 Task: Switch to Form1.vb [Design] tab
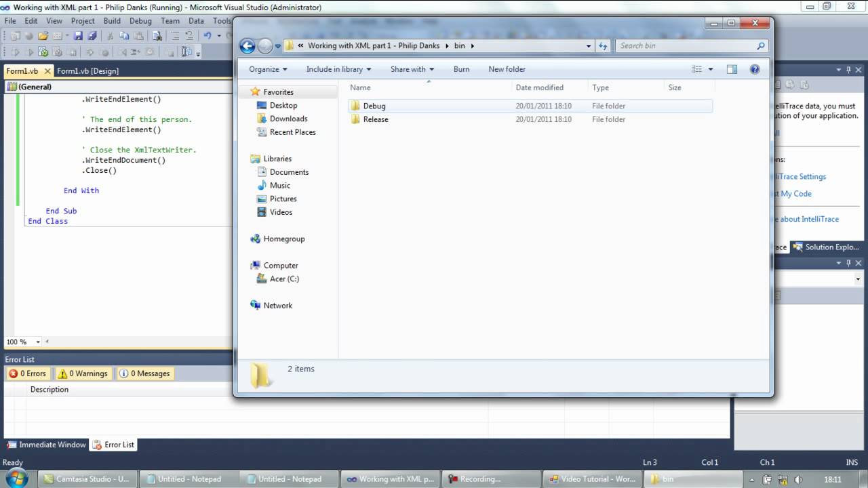(87, 71)
